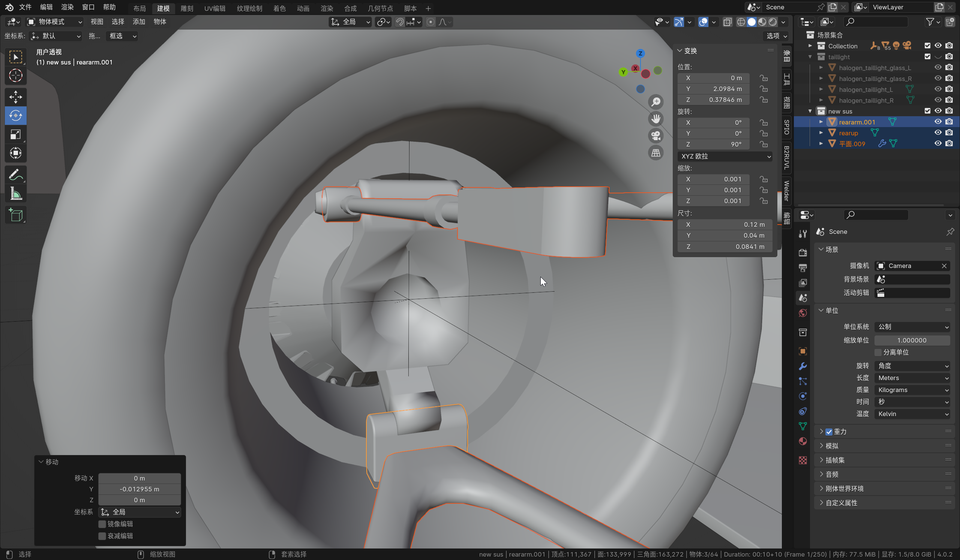This screenshot has height=560, width=960.
Task: Open the 文件 menu
Action: pyautogui.click(x=25, y=7)
